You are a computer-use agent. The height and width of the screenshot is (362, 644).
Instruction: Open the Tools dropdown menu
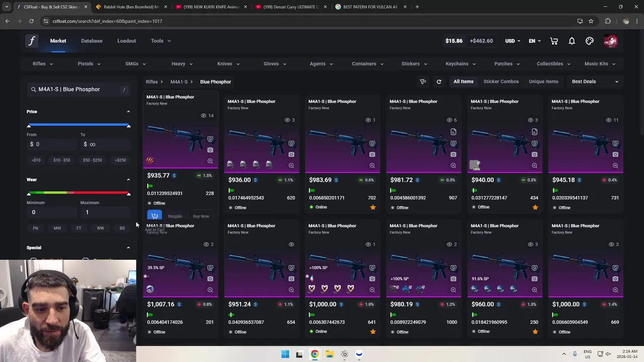(x=160, y=41)
